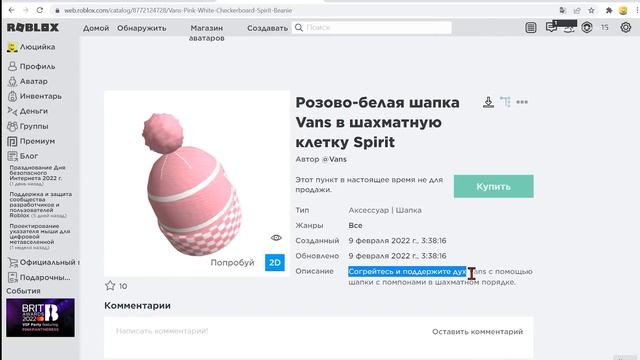Click created date 9 февраля 2022 beside Созданный
Viewport: 640px width, 360px height.
(397, 241)
